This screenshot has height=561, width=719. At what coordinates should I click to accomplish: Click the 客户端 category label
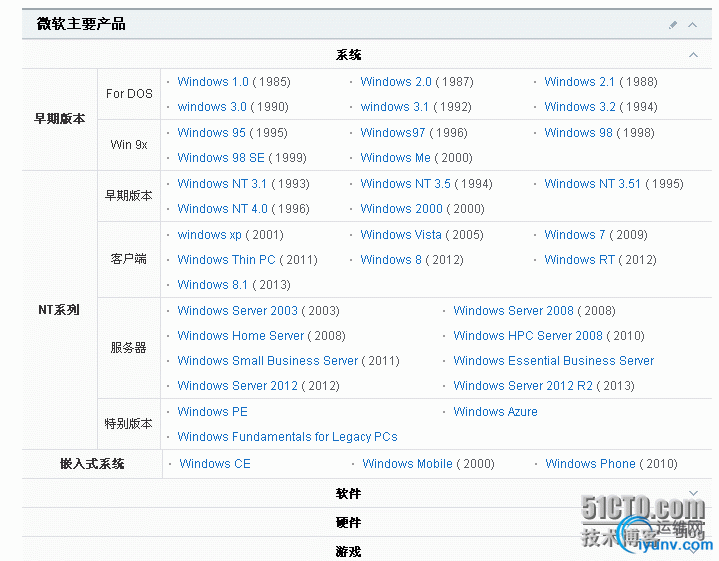coord(128,259)
